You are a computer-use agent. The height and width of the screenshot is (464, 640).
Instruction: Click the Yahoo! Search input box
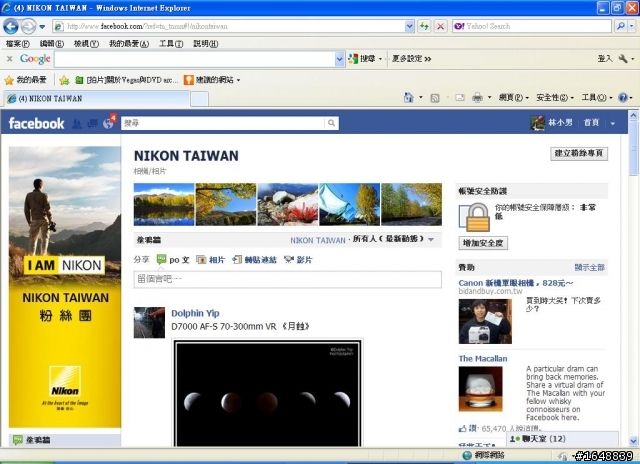(532, 27)
